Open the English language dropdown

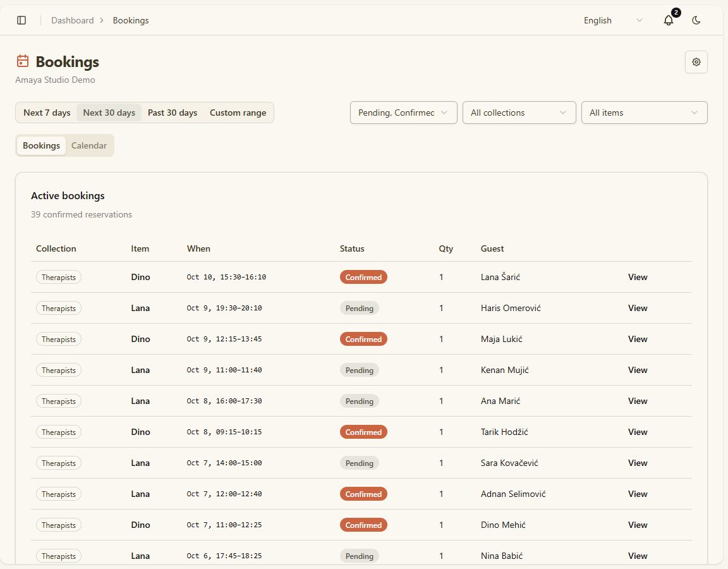(x=613, y=20)
